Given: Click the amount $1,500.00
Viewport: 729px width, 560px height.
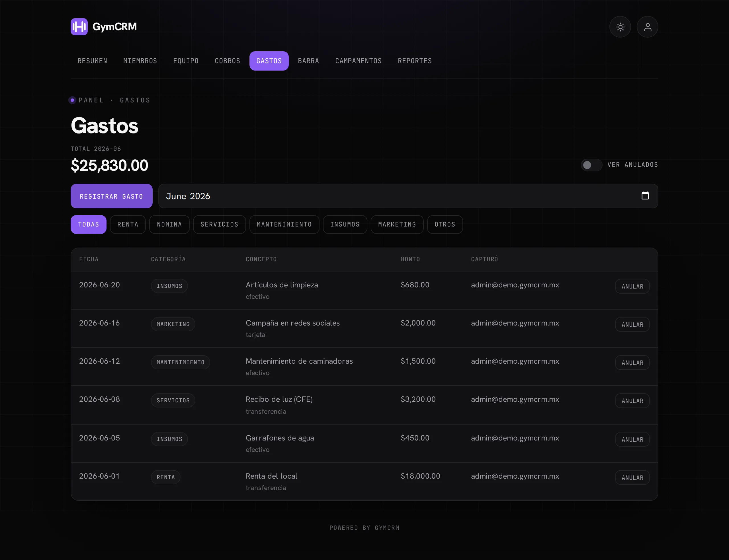Looking at the screenshot, I should [x=418, y=361].
